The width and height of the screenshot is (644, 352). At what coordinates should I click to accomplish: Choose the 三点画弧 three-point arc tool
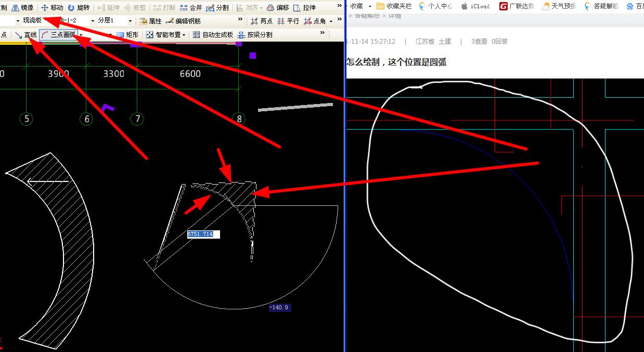coord(58,35)
